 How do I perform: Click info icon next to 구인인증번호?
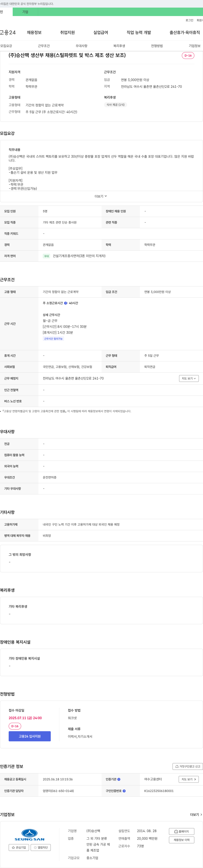tap(124, 791)
